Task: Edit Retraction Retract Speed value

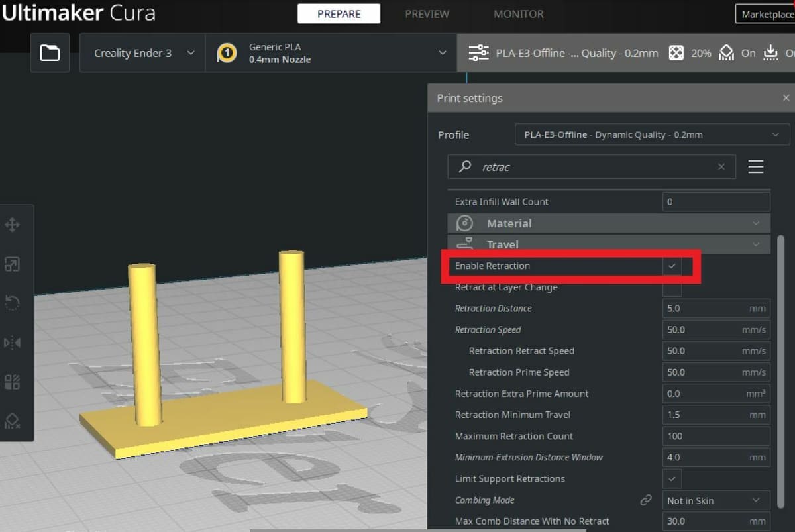Action: tap(716, 350)
